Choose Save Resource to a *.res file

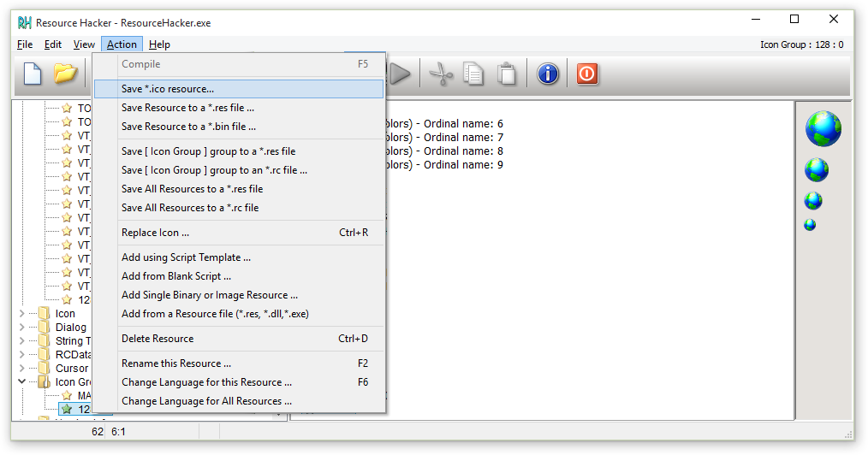point(239,108)
